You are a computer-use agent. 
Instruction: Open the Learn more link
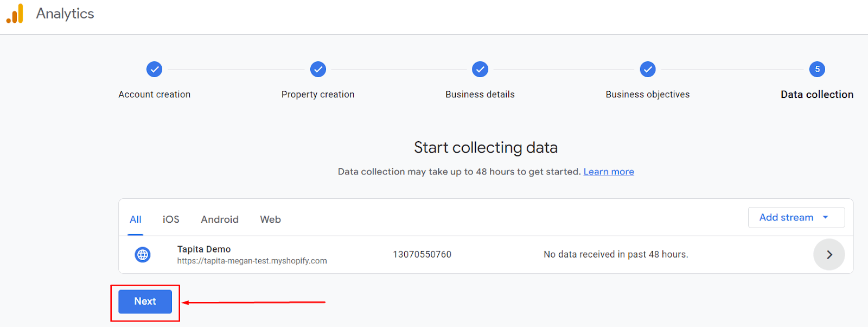pyautogui.click(x=608, y=171)
